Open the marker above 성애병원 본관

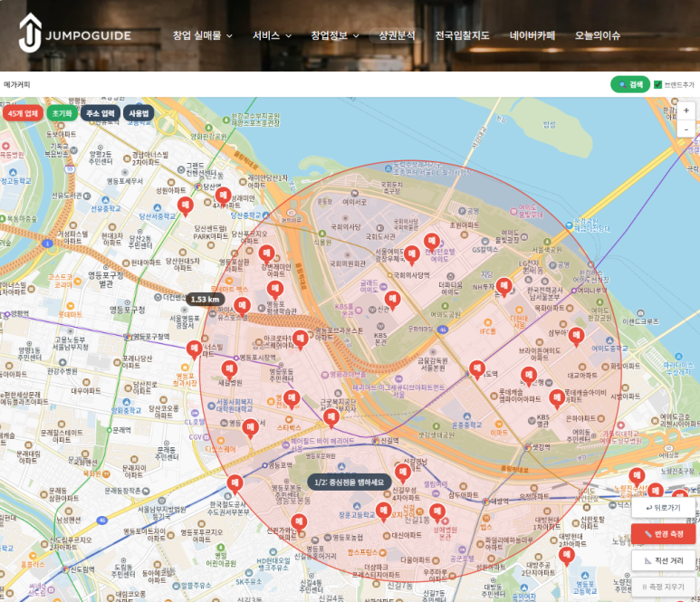tap(437, 512)
